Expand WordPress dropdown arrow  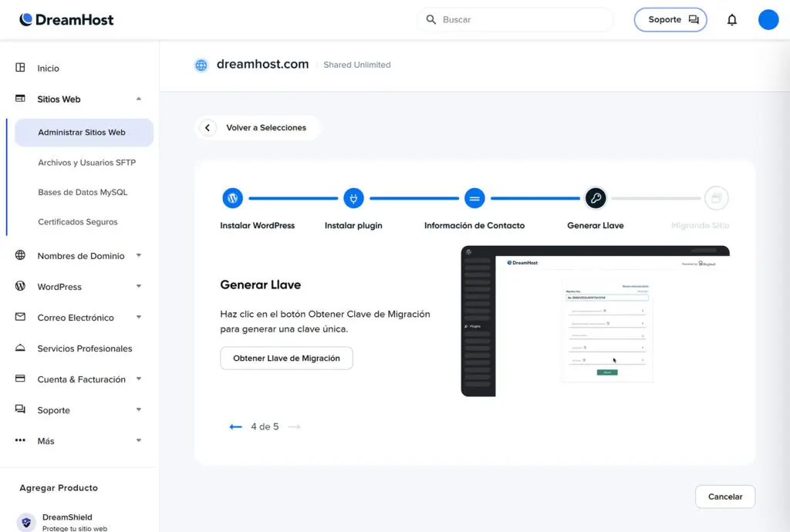(139, 286)
